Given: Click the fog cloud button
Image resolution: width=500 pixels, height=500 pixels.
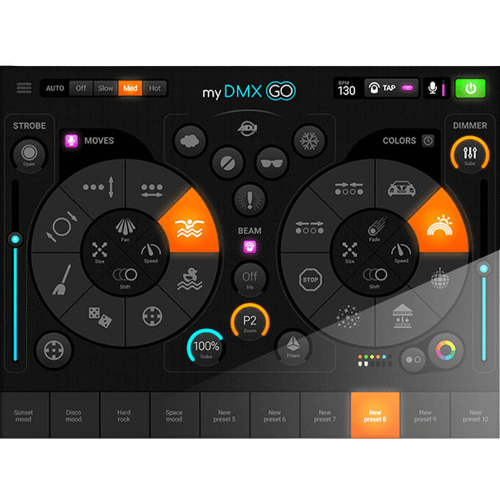Looking at the screenshot, I should click(190, 141).
